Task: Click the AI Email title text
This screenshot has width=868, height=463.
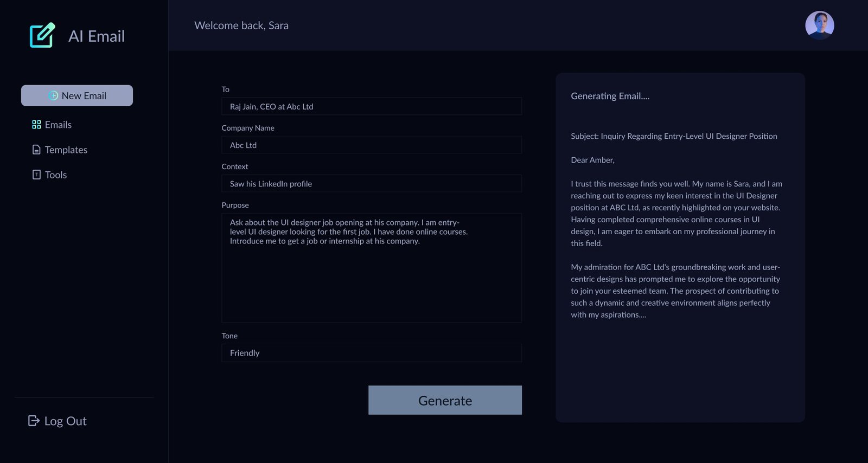Action: [x=97, y=36]
